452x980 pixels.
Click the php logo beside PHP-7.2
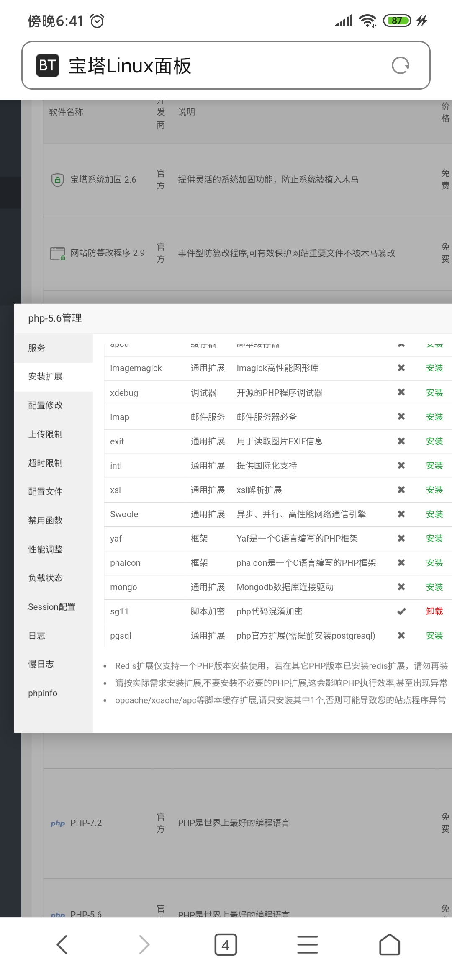coord(58,823)
